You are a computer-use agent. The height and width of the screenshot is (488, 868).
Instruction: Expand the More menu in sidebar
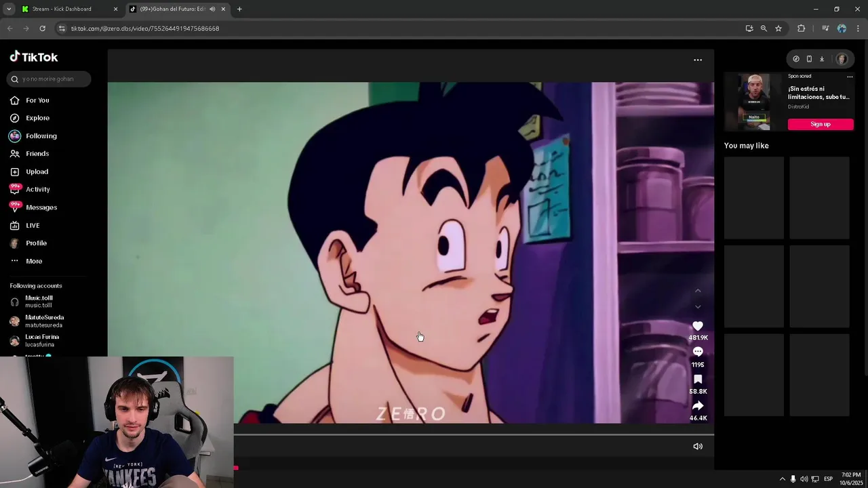coord(34,261)
